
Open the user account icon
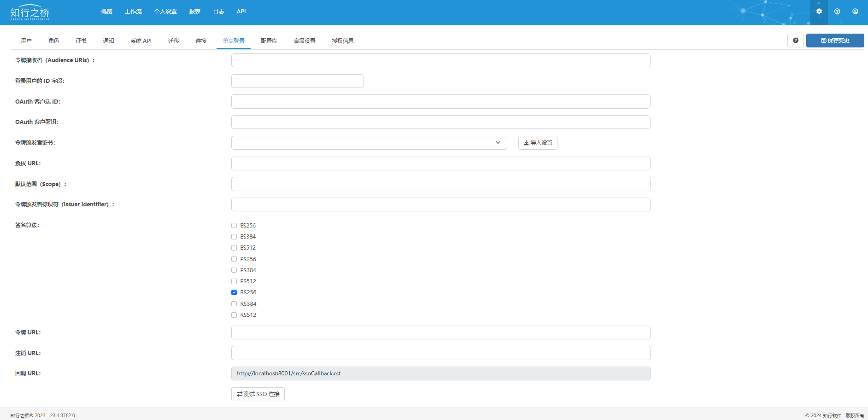(x=855, y=12)
